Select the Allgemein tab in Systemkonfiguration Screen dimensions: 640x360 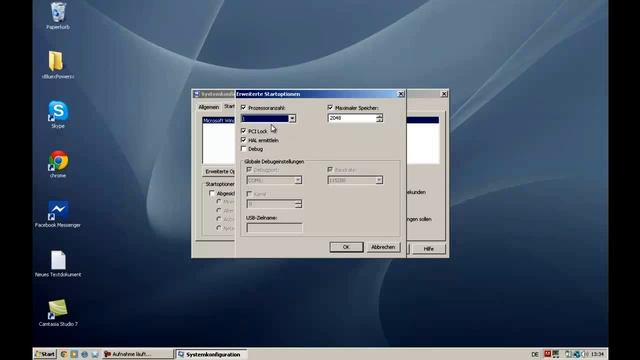click(x=209, y=107)
